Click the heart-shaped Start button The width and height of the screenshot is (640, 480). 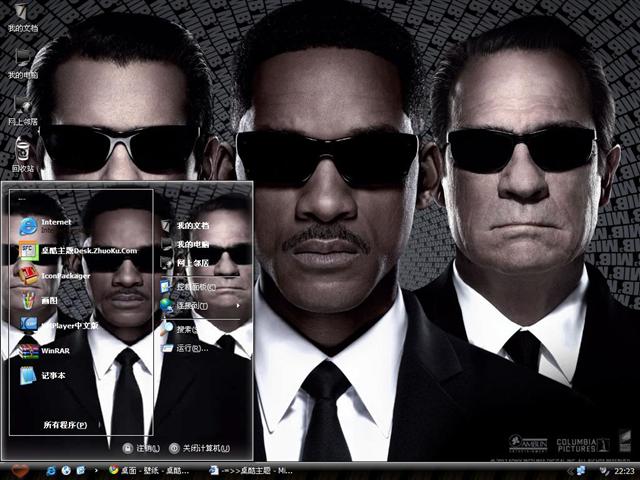(x=20, y=471)
